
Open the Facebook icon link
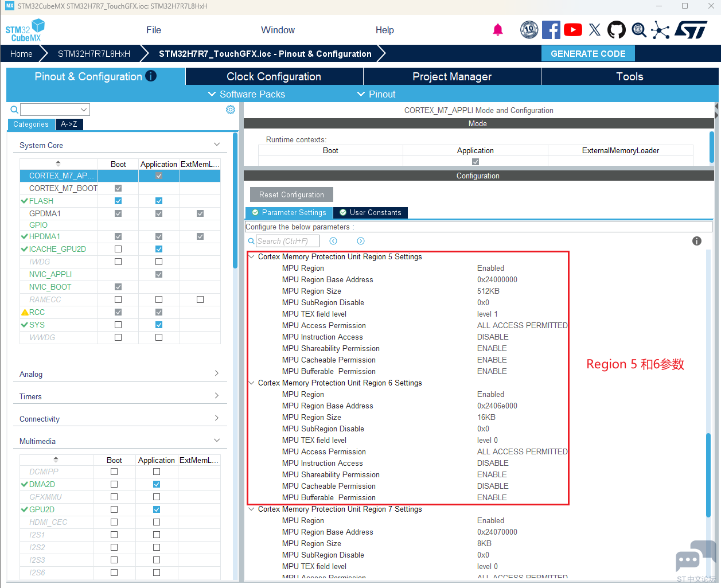point(551,30)
